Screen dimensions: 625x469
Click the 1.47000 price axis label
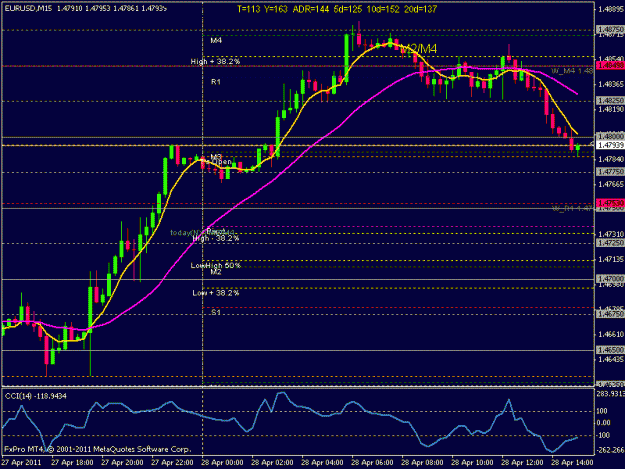tap(610, 279)
